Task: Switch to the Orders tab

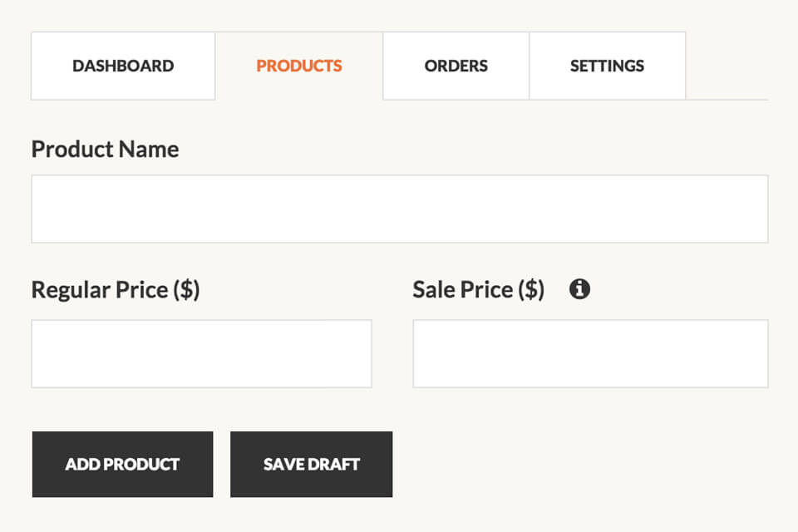Action: (x=456, y=66)
